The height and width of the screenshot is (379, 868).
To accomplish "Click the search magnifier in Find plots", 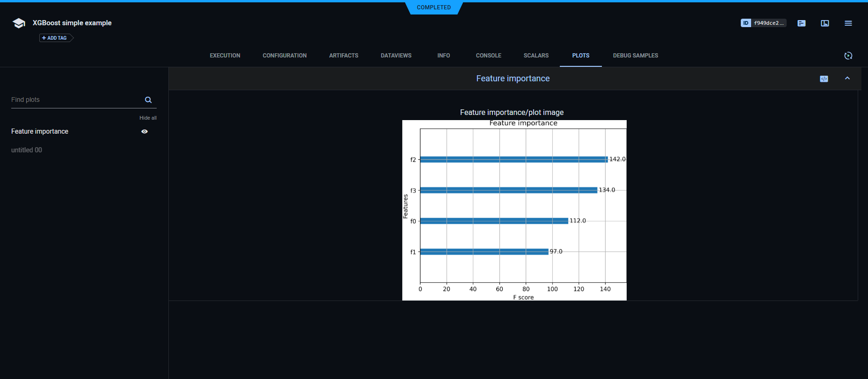I will [148, 100].
